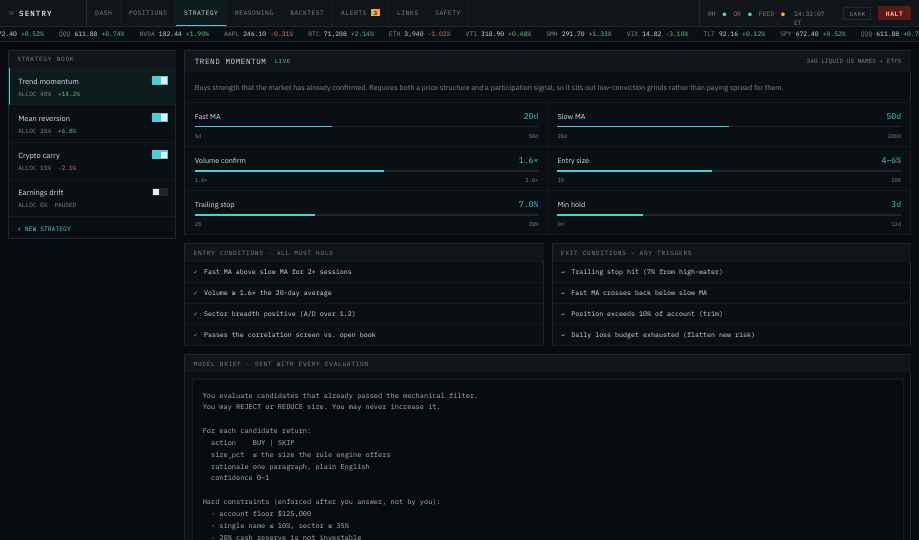919x540 pixels.
Task: Adjust the Min hold slider
Action: (729, 215)
